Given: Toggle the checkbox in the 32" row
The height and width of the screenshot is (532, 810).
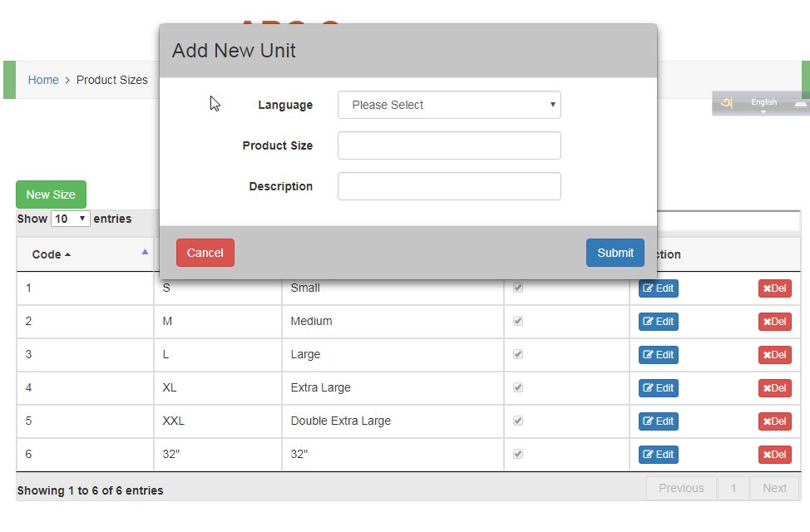Looking at the screenshot, I should [x=518, y=454].
